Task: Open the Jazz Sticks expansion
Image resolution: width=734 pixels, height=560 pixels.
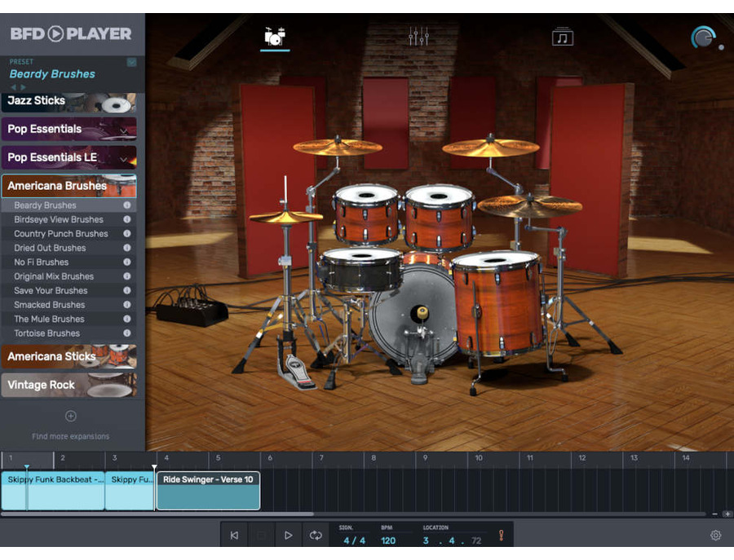Action: coord(69,103)
